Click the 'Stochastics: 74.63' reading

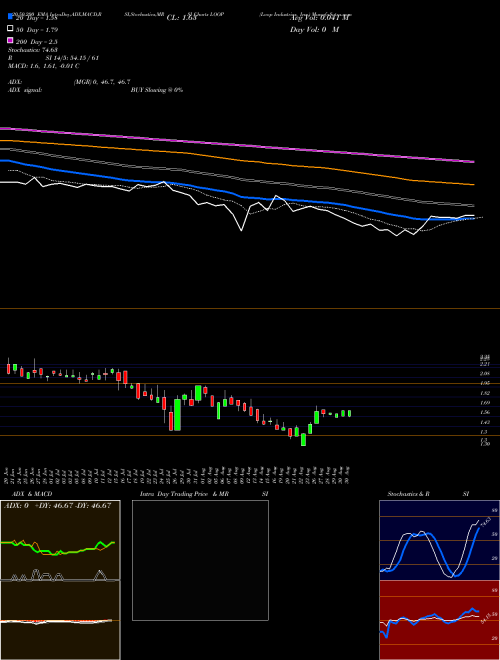33,50
